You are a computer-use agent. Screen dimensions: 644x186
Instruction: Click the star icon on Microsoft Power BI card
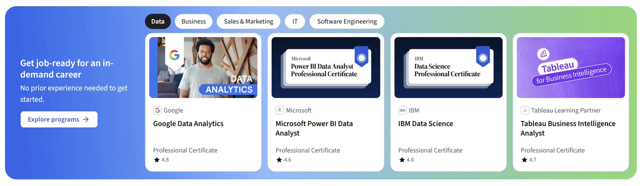279,160
